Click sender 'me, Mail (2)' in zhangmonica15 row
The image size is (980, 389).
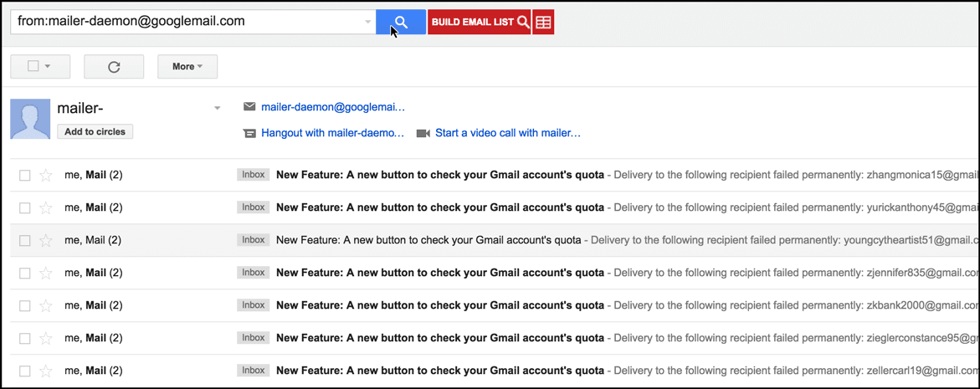(94, 176)
